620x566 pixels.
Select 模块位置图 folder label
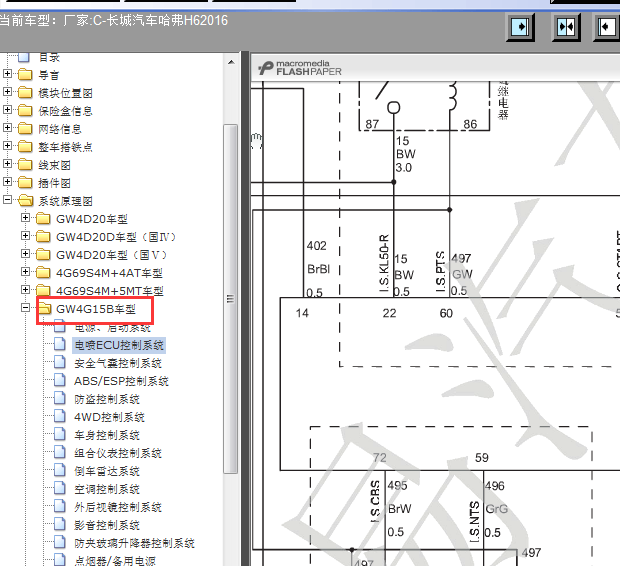coord(65,93)
